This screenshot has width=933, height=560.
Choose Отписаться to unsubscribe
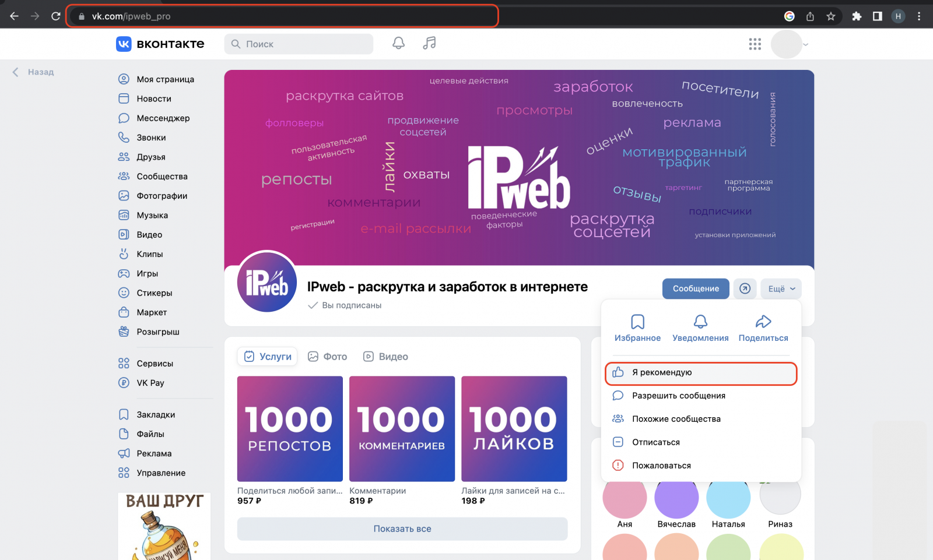[x=655, y=442]
